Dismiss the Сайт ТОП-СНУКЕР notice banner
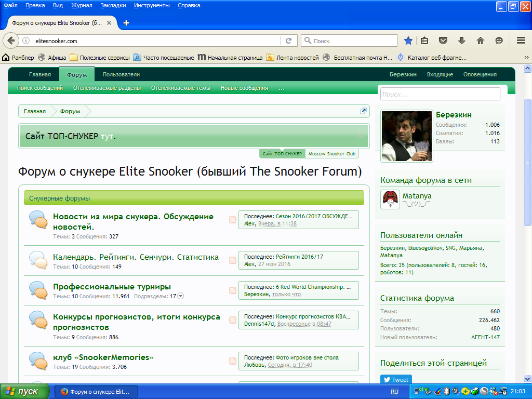Screen dimensions: 532x399 [361, 136]
